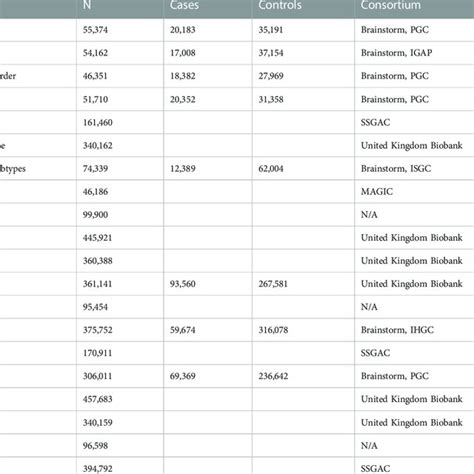Click the Brainstorm, ISGC consortium cell
Screen dimensions: 474x474
click(x=414, y=168)
